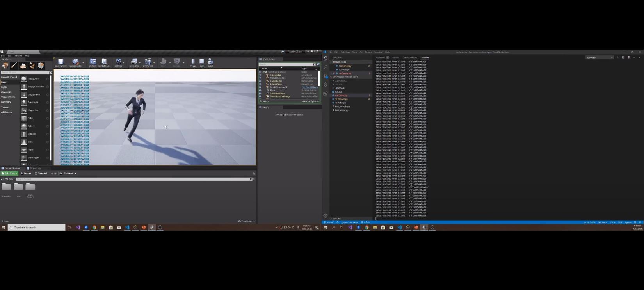644x290 pixels.
Task: Open the Marketplace from the toolbar
Action: point(104,62)
